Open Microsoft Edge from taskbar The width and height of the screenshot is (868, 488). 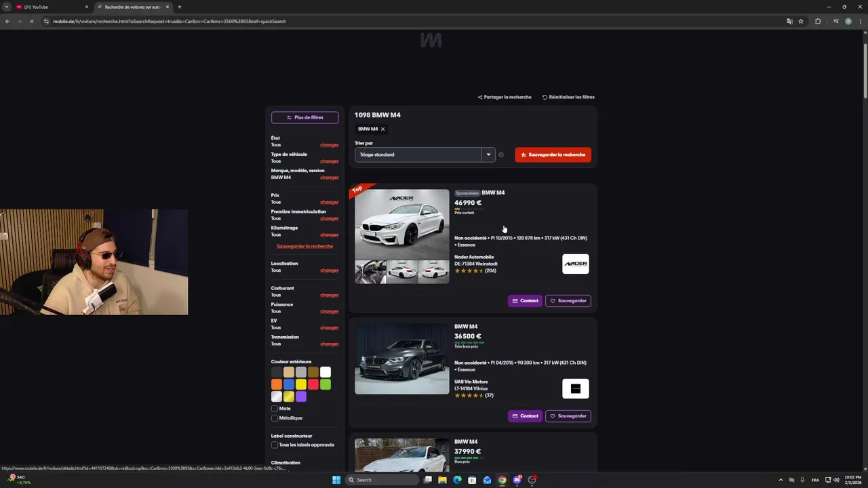(457, 480)
